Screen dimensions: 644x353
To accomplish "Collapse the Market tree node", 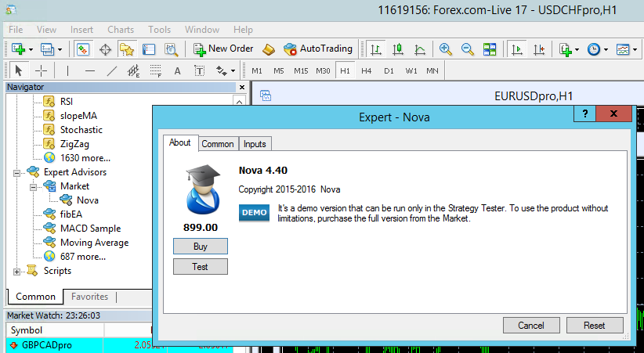I will (x=33, y=187).
